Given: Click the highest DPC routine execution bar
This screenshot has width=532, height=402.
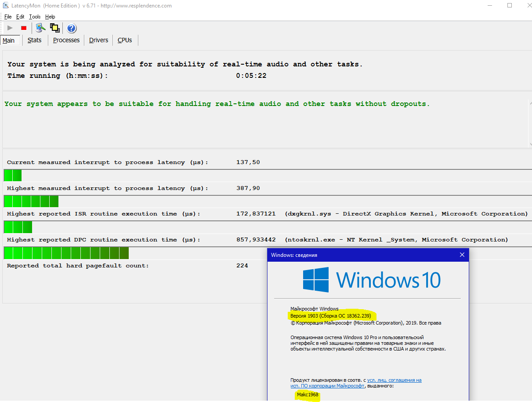Looking at the screenshot, I should [x=66, y=253].
